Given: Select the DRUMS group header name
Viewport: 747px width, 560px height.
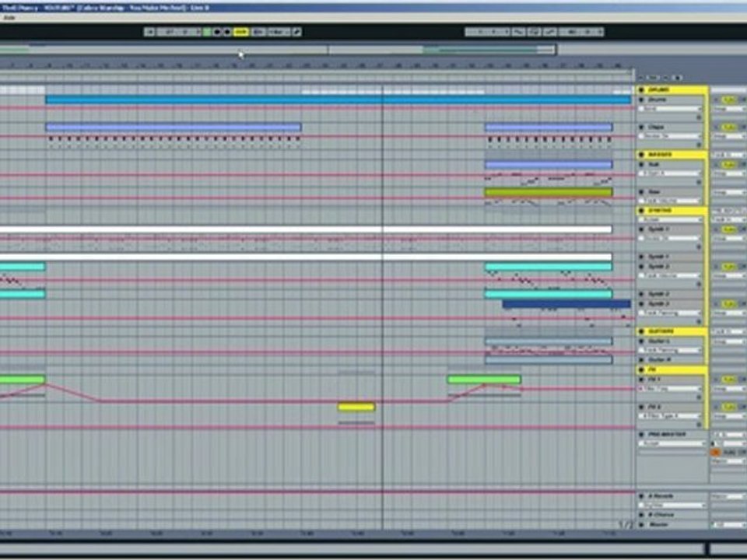Looking at the screenshot, I should click(659, 89).
